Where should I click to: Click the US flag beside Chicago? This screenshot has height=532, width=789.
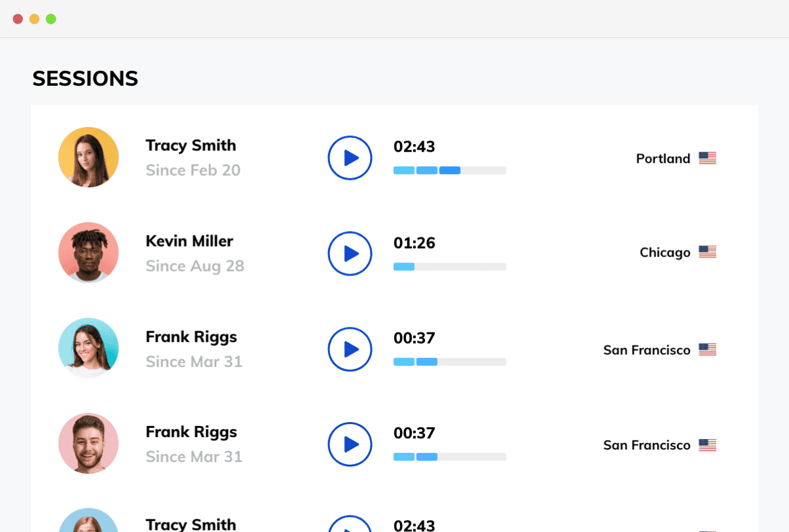(x=707, y=252)
